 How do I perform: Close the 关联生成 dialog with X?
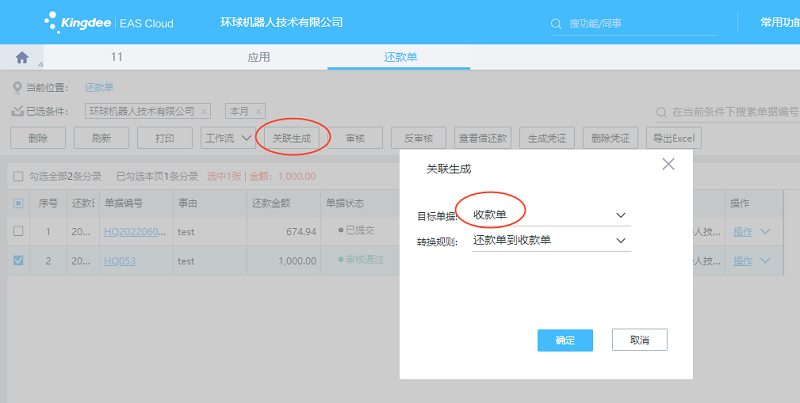[668, 164]
